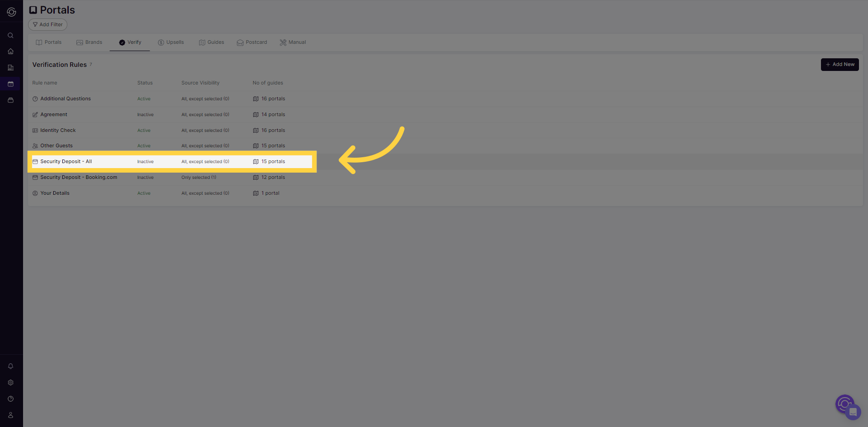Open the Guides tab
The width and height of the screenshot is (868, 427).
[212, 42]
